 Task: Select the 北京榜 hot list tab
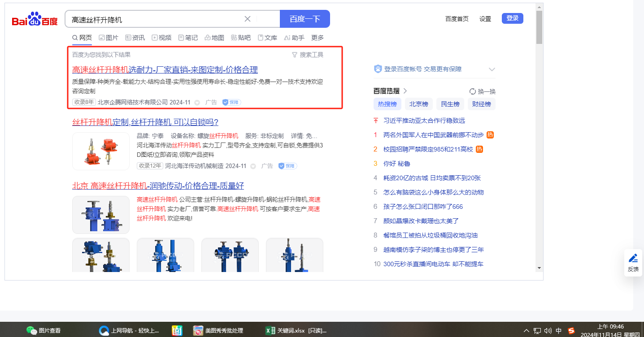click(418, 104)
